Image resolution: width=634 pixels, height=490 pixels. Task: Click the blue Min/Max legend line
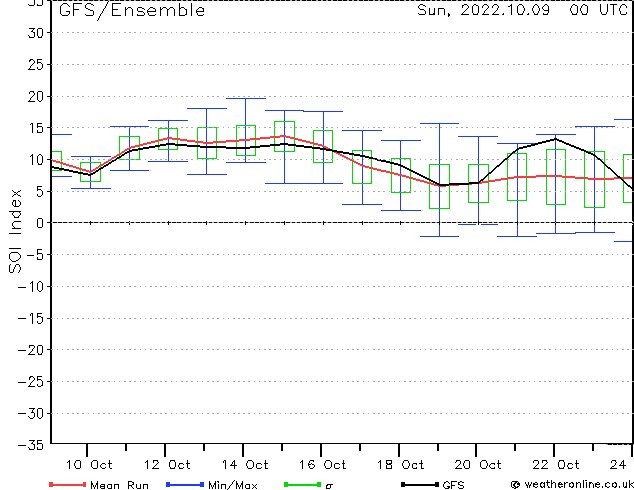point(185,484)
